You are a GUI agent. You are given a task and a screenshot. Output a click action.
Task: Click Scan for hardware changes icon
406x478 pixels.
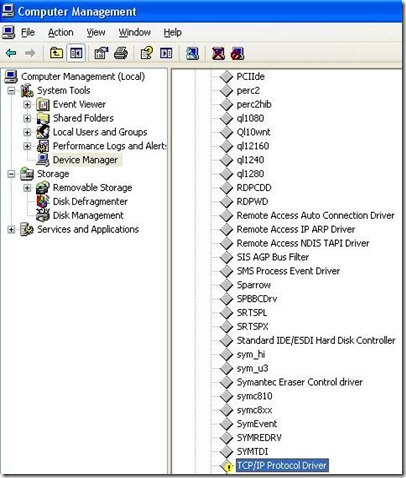coord(192,53)
